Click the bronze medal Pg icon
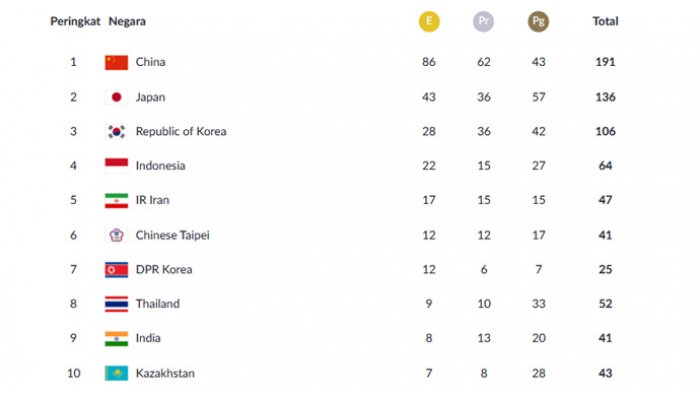The image size is (700, 393). [x=538, y=21]
